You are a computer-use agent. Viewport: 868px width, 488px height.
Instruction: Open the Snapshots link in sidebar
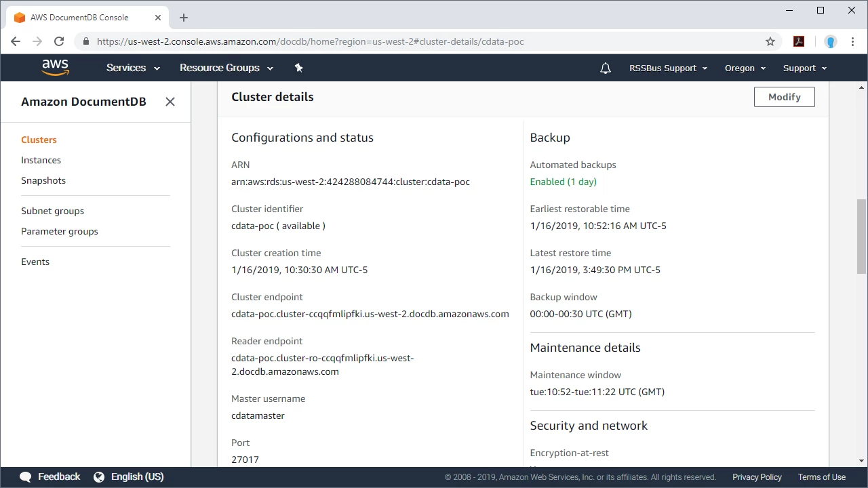pyautogui.click(x=43, y=180)
